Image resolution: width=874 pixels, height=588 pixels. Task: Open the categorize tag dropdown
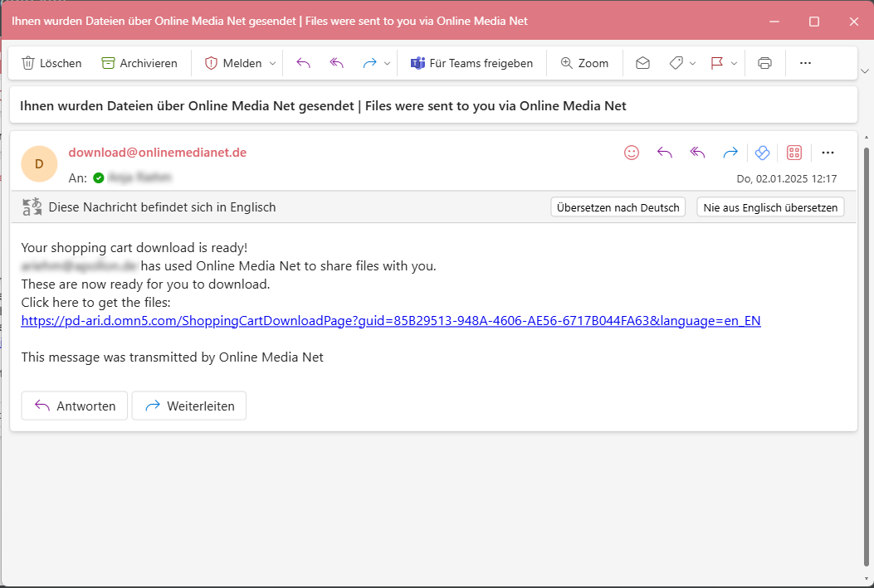click(693, 62)
